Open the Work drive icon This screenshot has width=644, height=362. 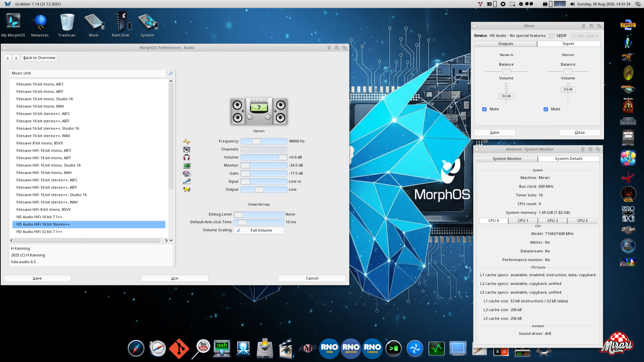(x=94, y=25)
